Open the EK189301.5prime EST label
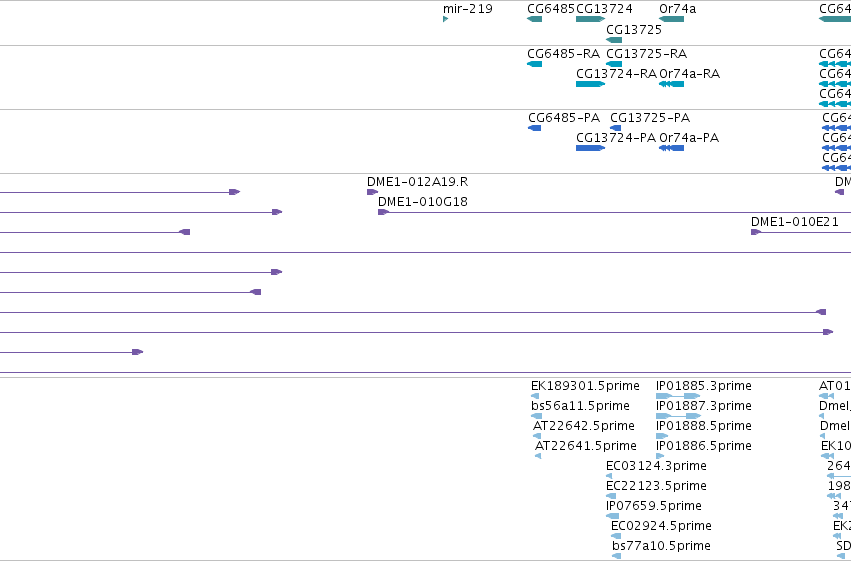This screenshot has height=561, width=851. click(x=585, y=386)
